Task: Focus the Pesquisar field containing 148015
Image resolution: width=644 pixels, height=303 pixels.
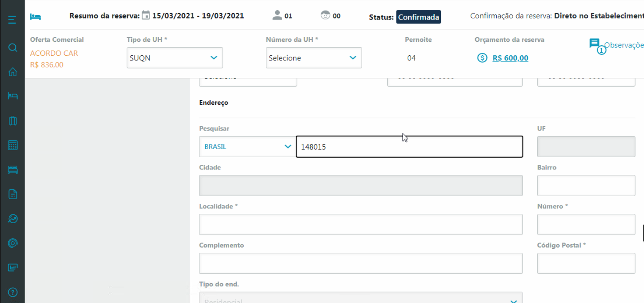Action: pyautogui.click(x=410, y=147)
